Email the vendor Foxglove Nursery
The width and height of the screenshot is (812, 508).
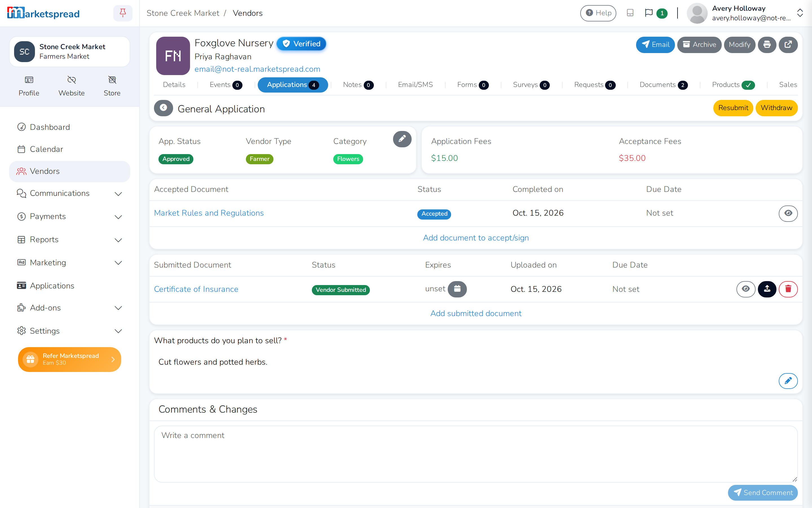coord(655,45)
